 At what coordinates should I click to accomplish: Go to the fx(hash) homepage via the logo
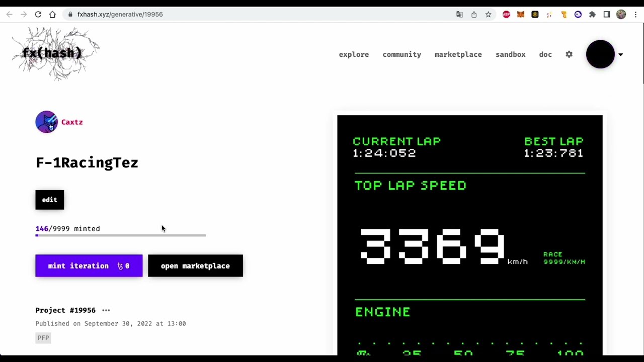[55, 53]
